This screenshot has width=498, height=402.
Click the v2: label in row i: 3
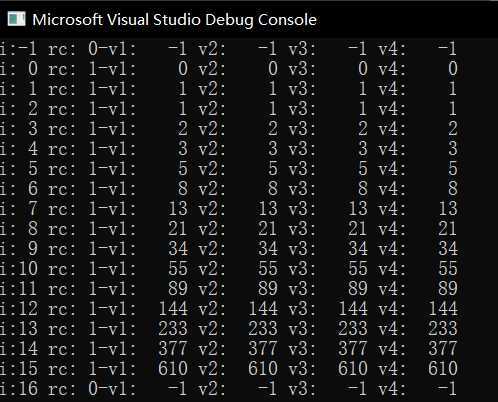tap(212, 129)
